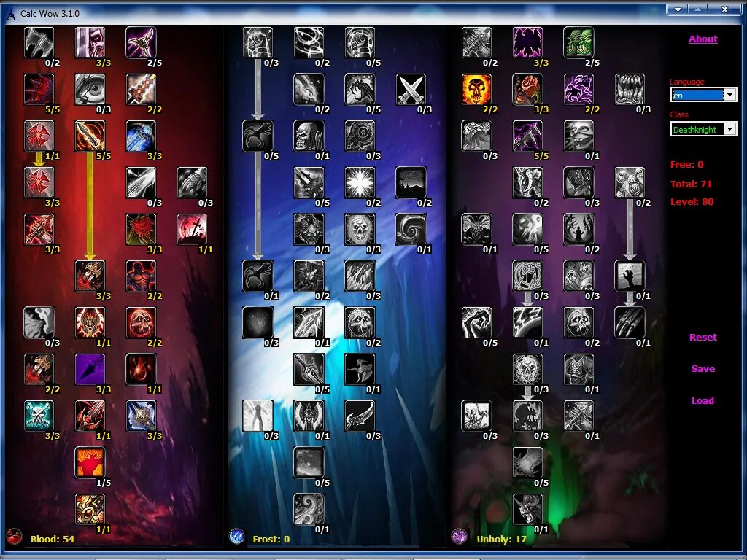Select the teal skull-and-crossbones talent showing 3/3
The image size is (747, 560).
click(x=39, y=416)
